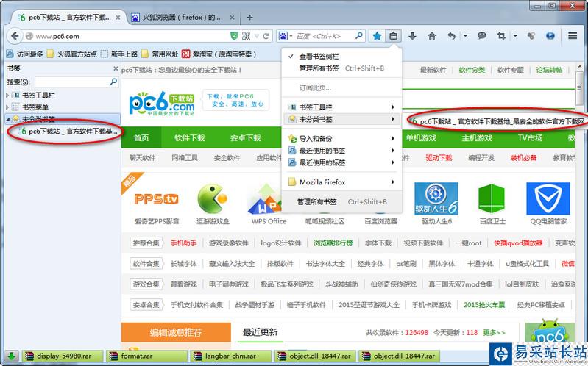Reload the page with the refresh icon
The width and height of the screenshot is (588, 366).
point(266,36)
